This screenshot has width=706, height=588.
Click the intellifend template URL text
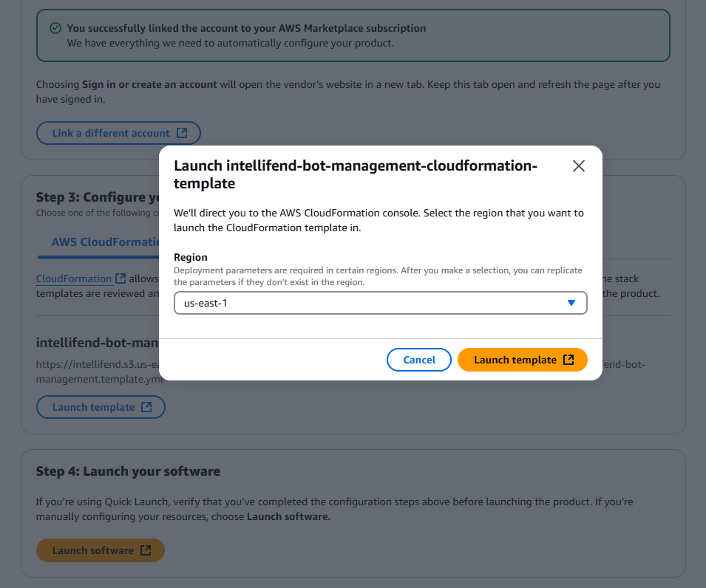(98, 372)
